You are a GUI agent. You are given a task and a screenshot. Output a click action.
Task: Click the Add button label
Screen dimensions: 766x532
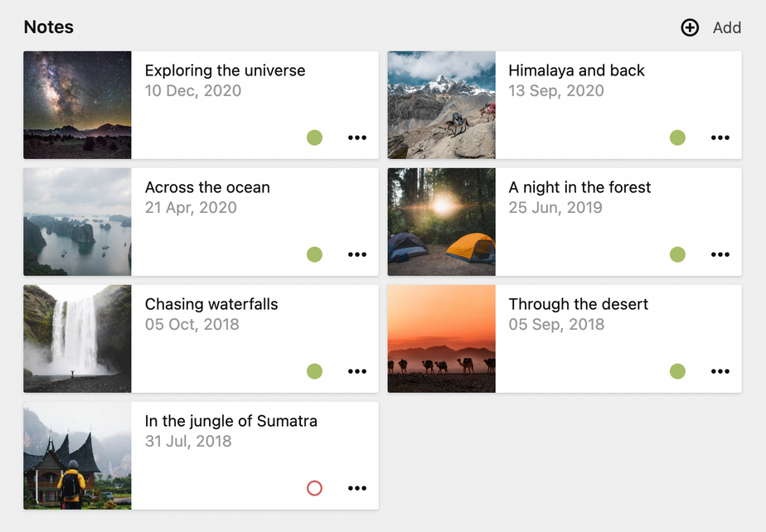(x=727, y=27)
